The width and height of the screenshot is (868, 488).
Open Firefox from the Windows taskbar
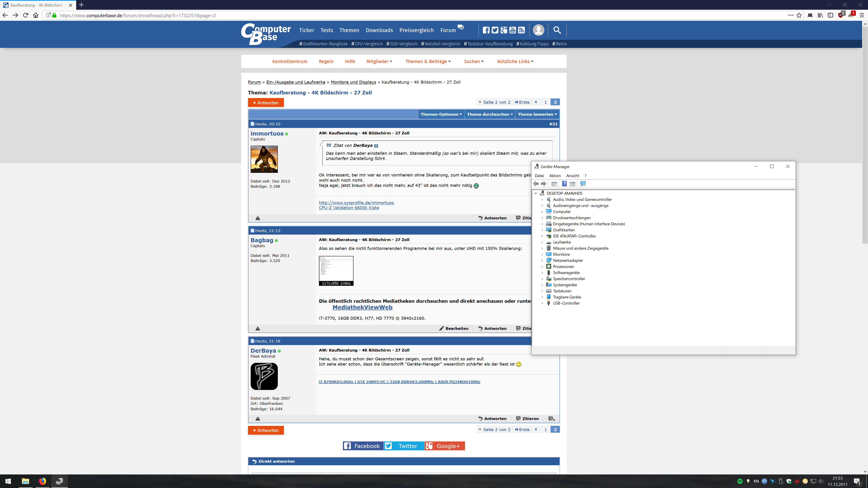pos(42,481)
